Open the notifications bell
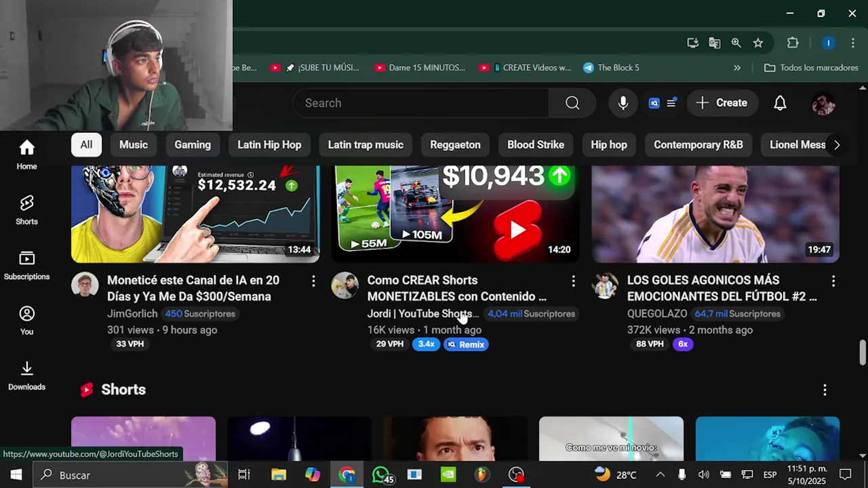Image resolution: width=868 pixels, height=488 pixels. coord(781,103)
